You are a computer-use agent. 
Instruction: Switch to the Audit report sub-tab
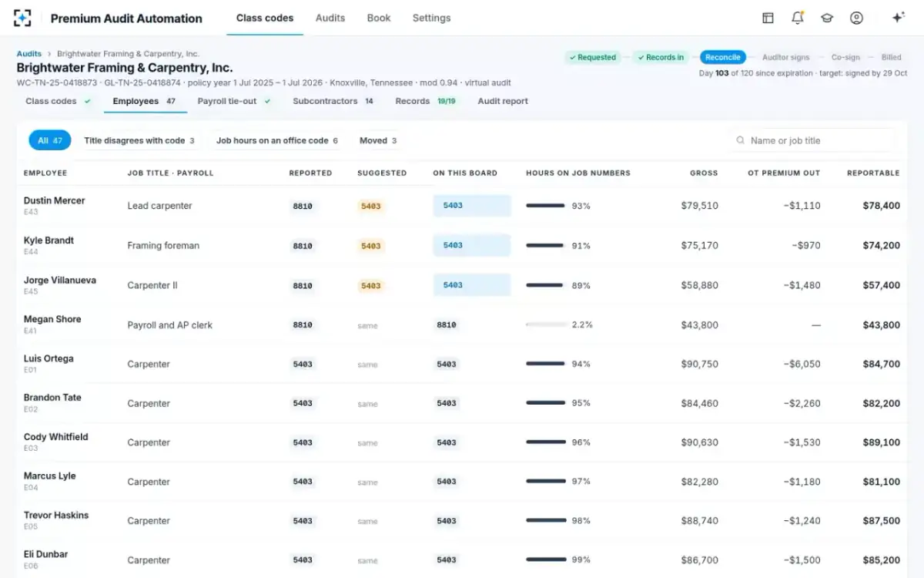(x=503, y=101)
